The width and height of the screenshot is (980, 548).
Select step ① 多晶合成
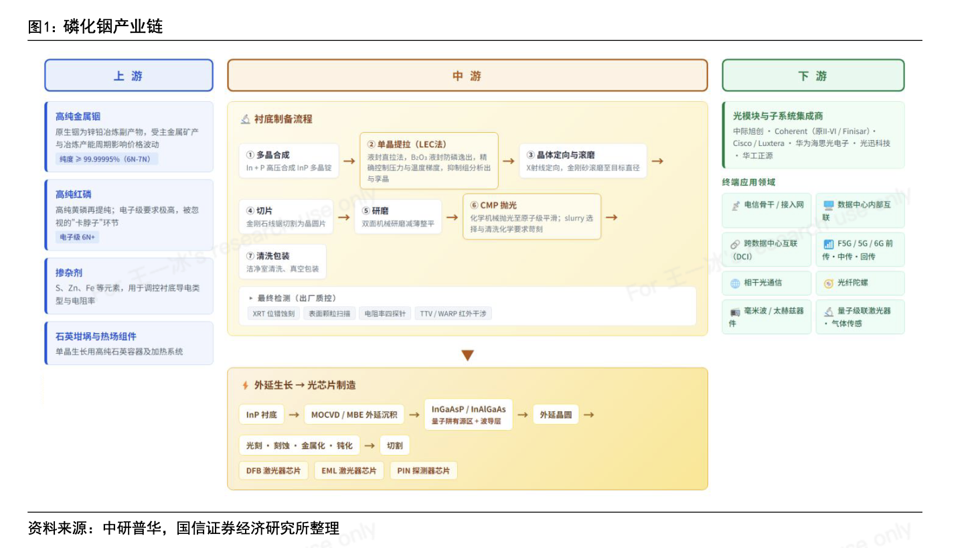[x=289, y=161]
